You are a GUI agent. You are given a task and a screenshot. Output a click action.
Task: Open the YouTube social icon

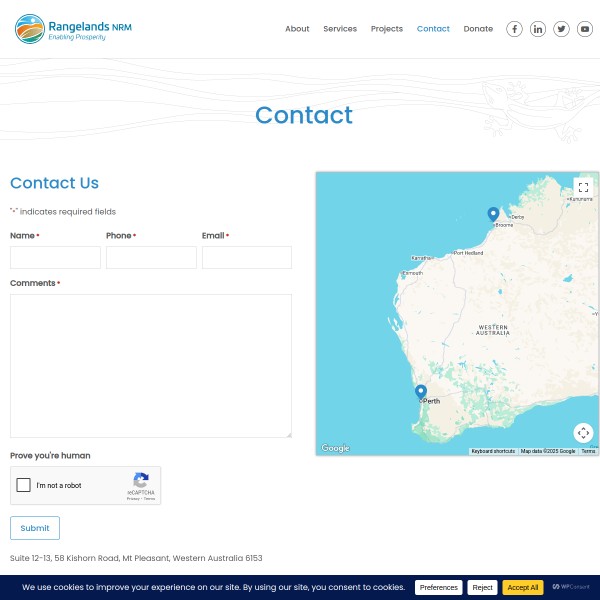tap(585, 29)
